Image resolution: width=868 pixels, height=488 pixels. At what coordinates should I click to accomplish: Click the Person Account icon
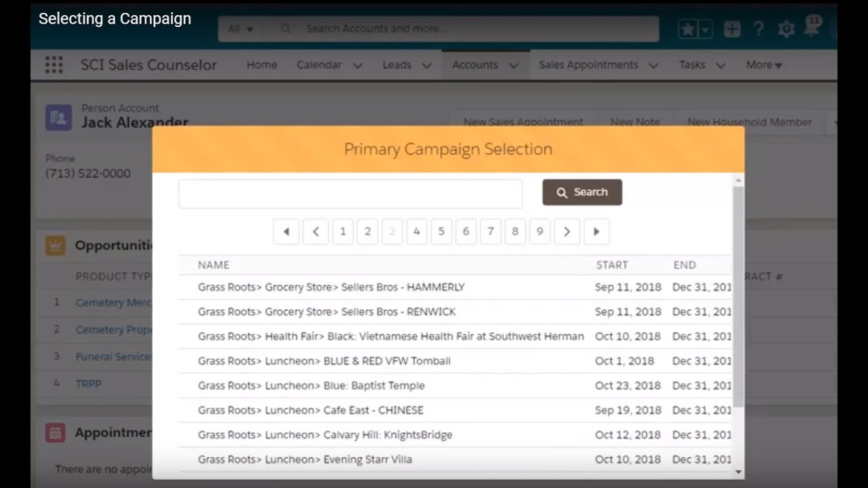coord(58,118)
